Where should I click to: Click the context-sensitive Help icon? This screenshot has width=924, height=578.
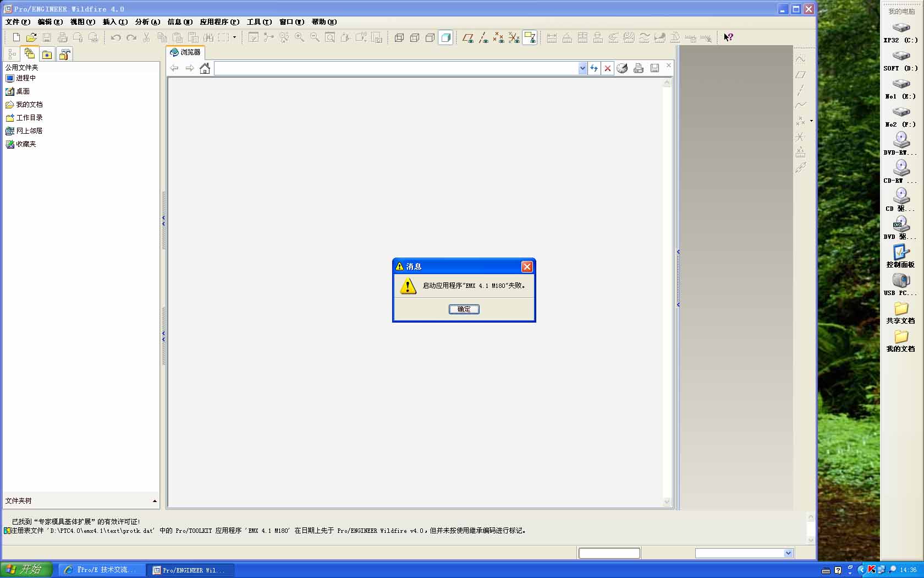pos(728,37)
